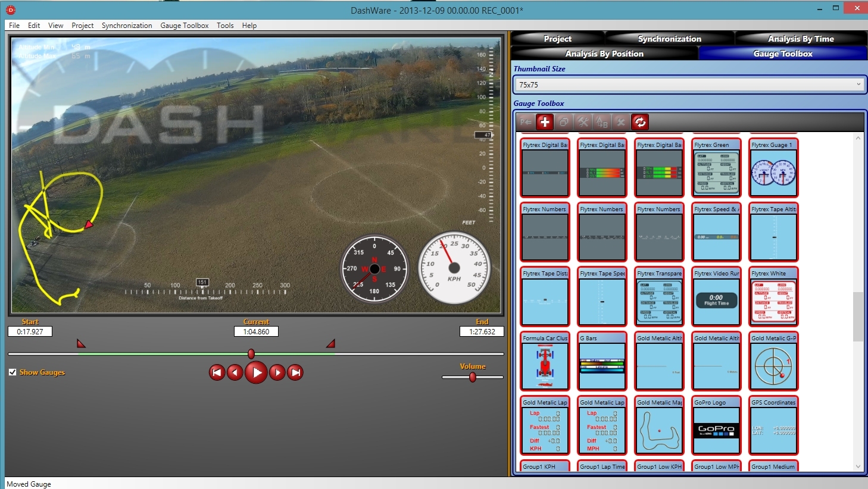The width and height of the screenshot is (868, 489).
Task: Click the Delete Gauge X icon
Action: point(621,122)
